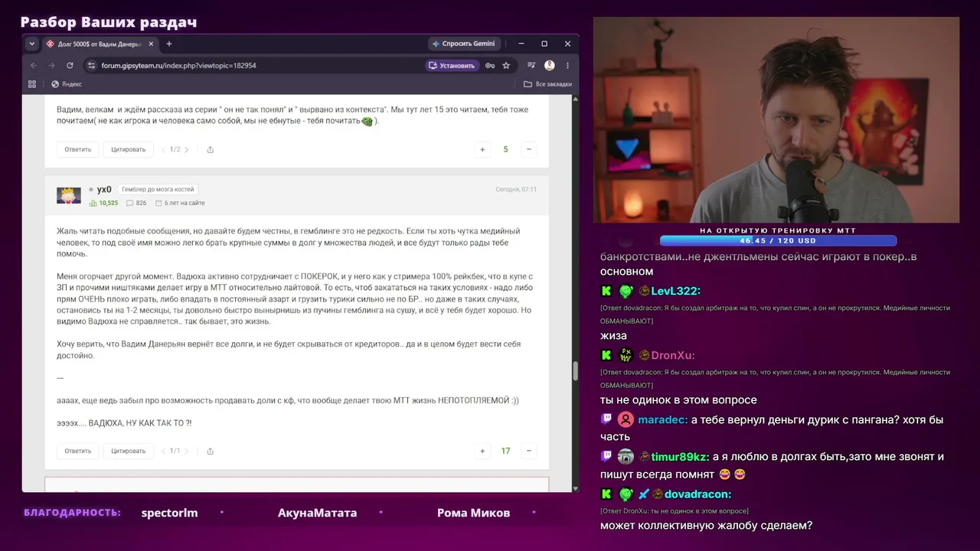Open the browser three-dot menu
This screenshot has height=551, width=980.
click(567, 66)
